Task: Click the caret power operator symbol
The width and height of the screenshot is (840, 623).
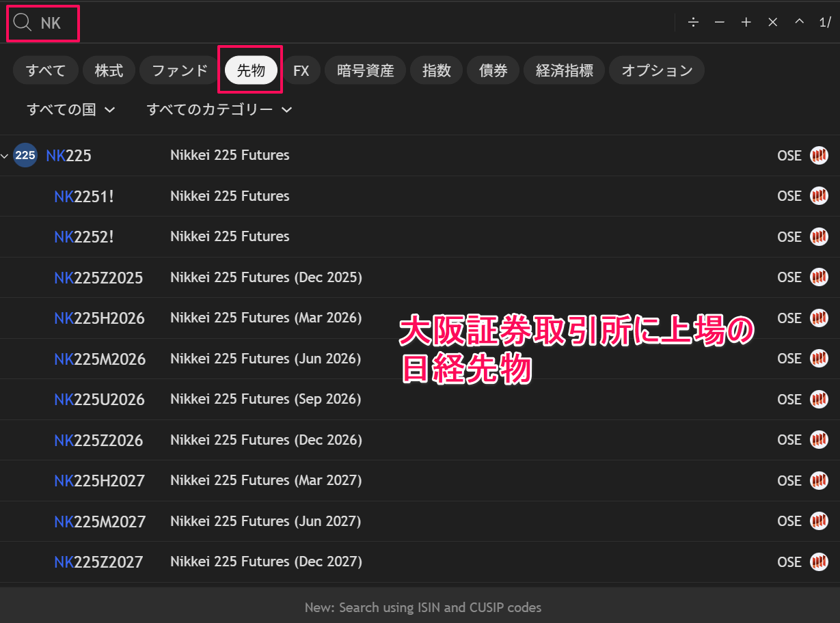Action: coord(799,22)
